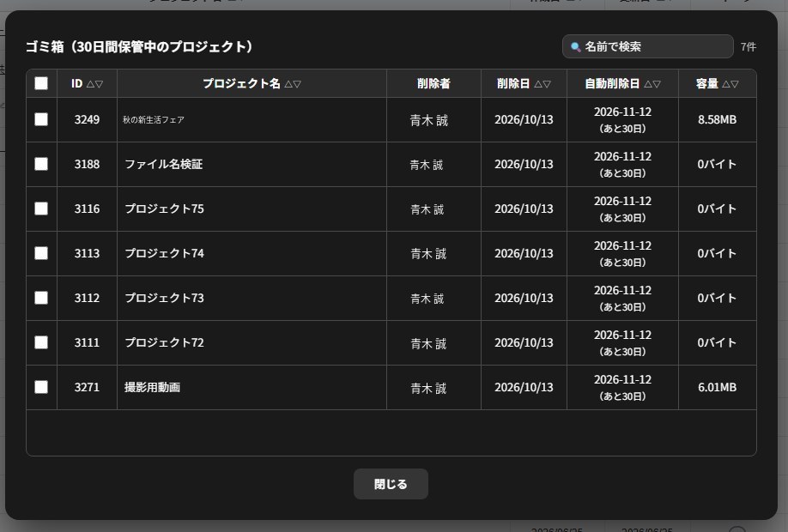
Task: Click 自動削除日 2026-11-12 in row 3116
Action: tap(622, 202)
